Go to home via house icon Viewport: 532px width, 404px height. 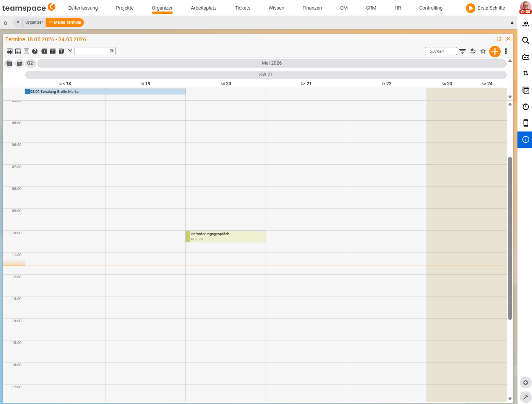pos(5,23)
